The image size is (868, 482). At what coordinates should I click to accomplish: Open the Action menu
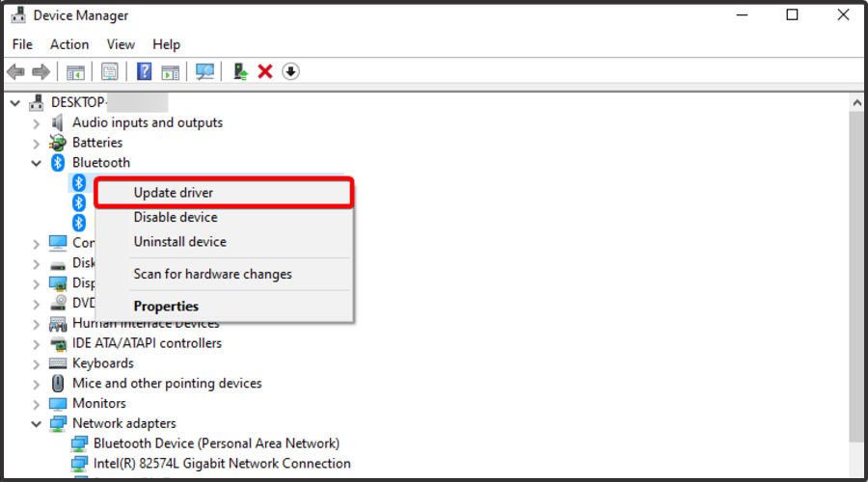click(69, 44)
